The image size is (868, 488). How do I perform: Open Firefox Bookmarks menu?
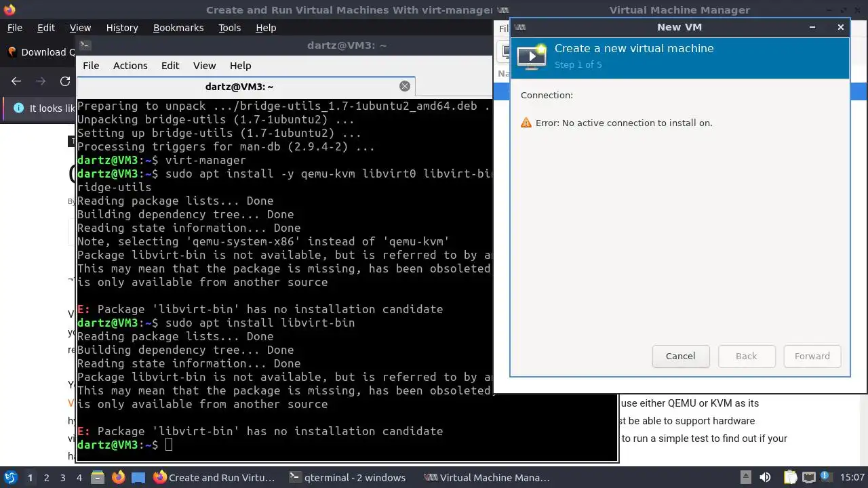[178, 28]
